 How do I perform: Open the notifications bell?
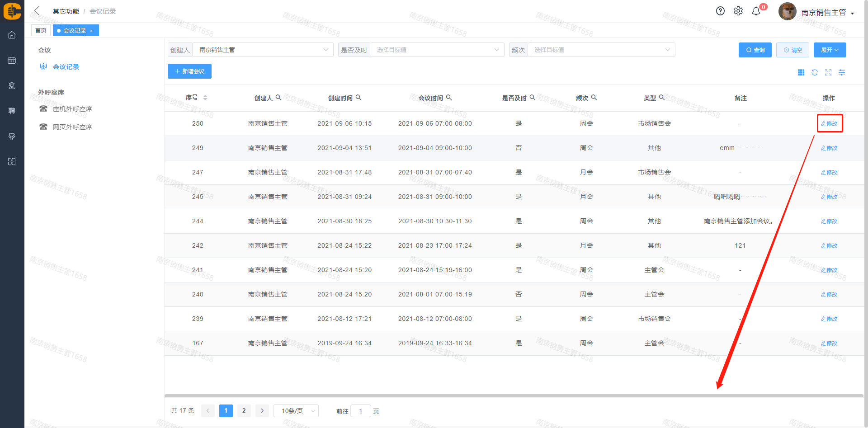click(756, 11)
